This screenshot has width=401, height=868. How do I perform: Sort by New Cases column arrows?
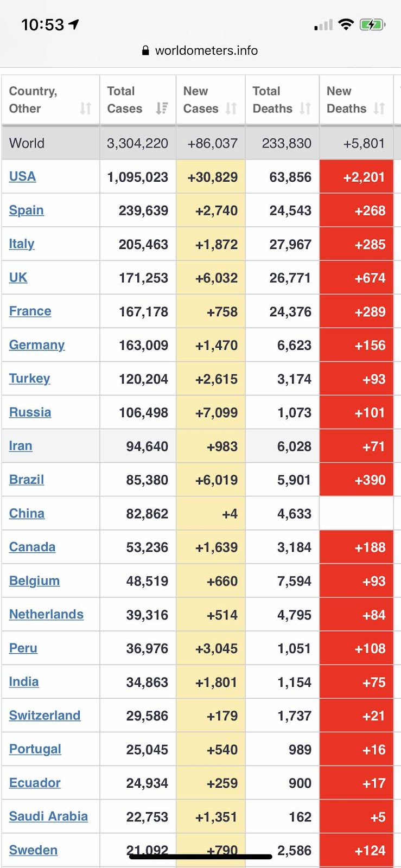(231, 108)
